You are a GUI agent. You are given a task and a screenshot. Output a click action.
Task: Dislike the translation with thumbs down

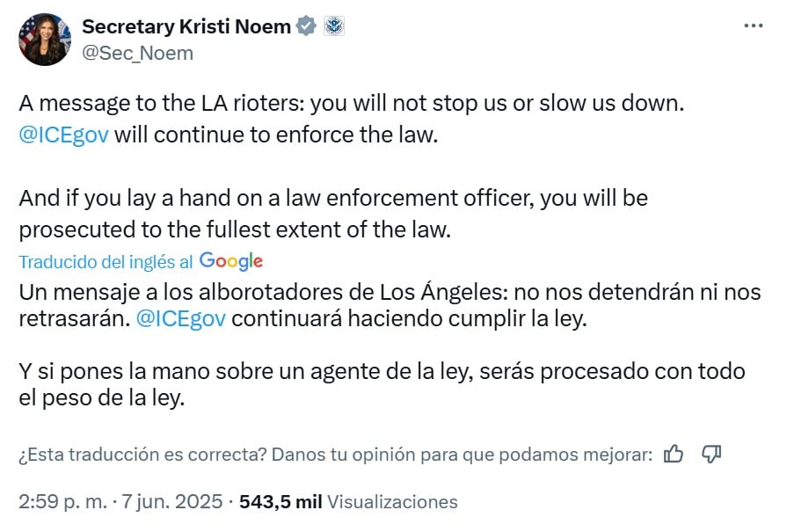[711, 454]
